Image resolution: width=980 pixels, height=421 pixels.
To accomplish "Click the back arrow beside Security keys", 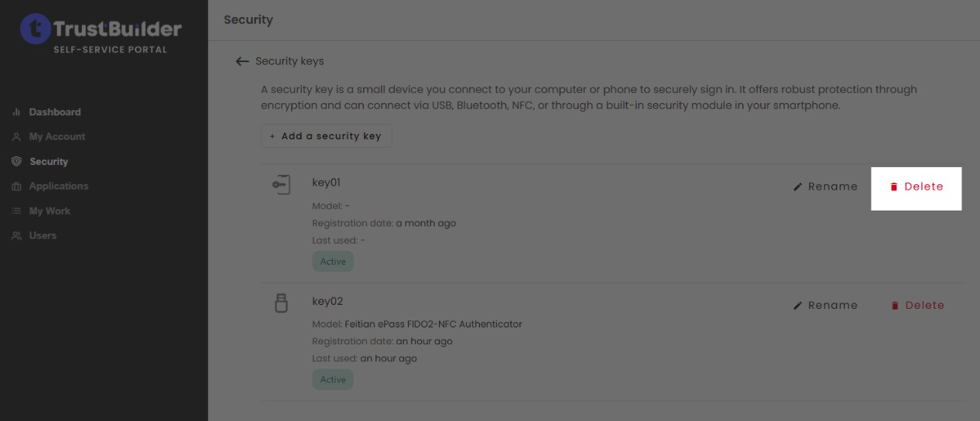I will click(x=242, y=61).
